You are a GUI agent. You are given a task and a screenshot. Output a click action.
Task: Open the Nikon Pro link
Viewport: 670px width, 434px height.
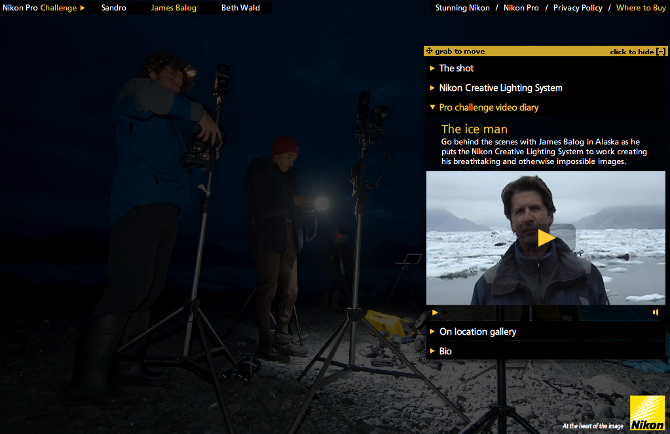click(521, 8)
